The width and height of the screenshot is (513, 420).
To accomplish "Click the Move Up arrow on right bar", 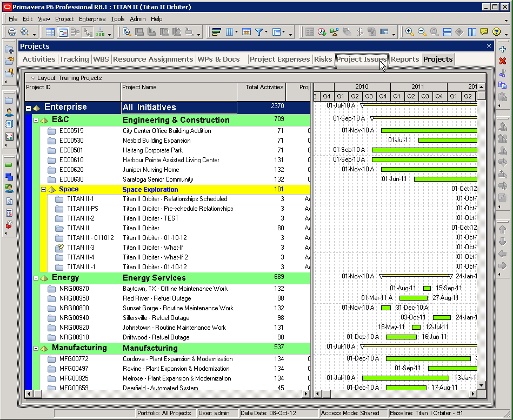I will [503, 230].
